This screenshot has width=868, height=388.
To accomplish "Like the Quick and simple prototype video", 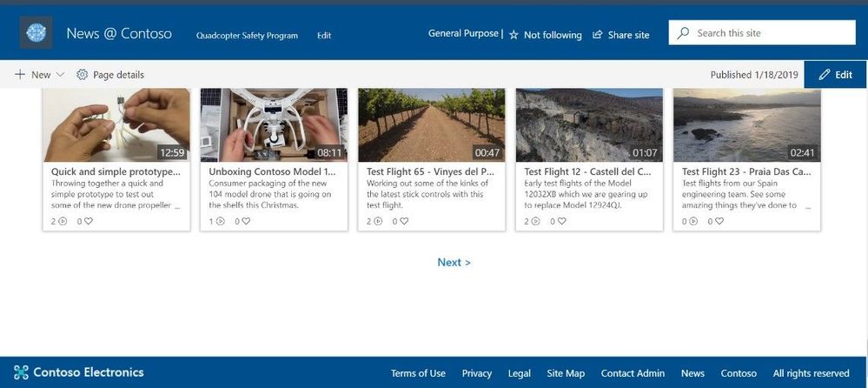I will coord(88,221).
